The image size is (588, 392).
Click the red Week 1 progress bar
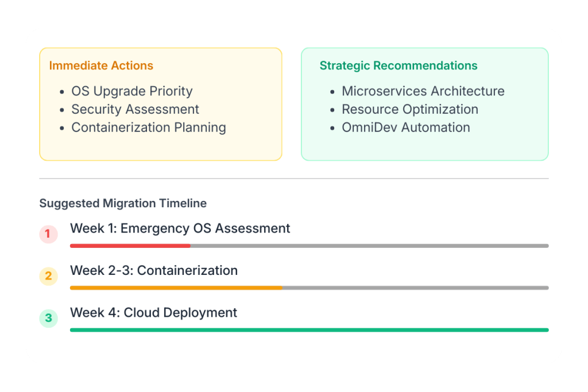click(x=130, y=246)
